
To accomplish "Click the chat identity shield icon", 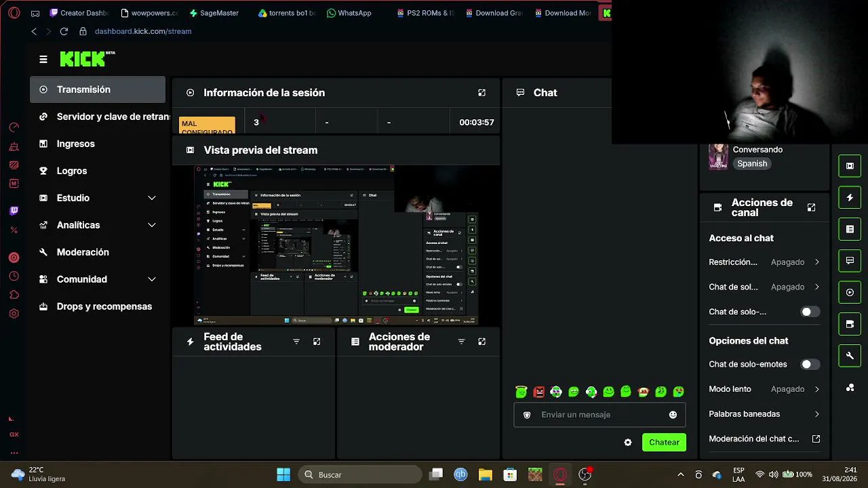I will [527, 415].
